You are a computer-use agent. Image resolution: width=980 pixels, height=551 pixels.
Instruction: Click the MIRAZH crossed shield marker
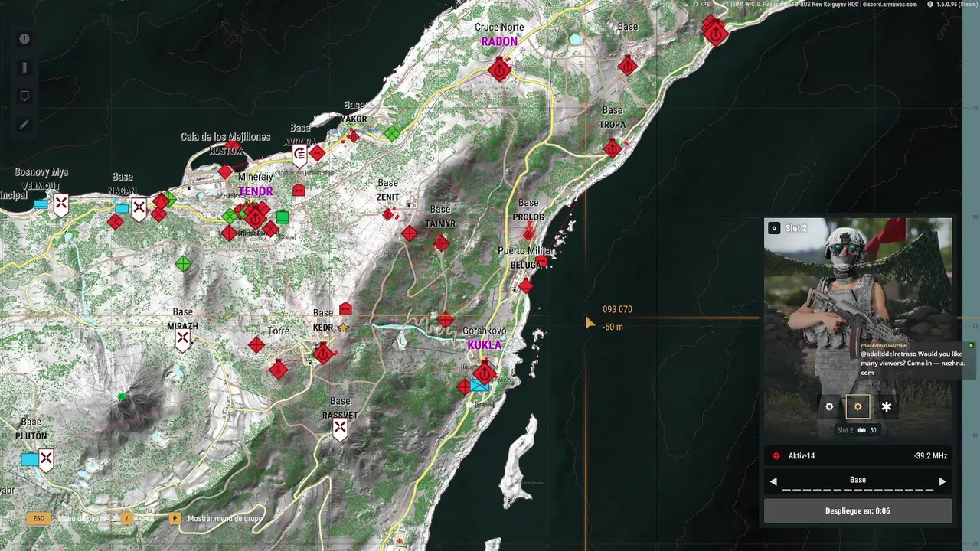(x=182, y=340)
